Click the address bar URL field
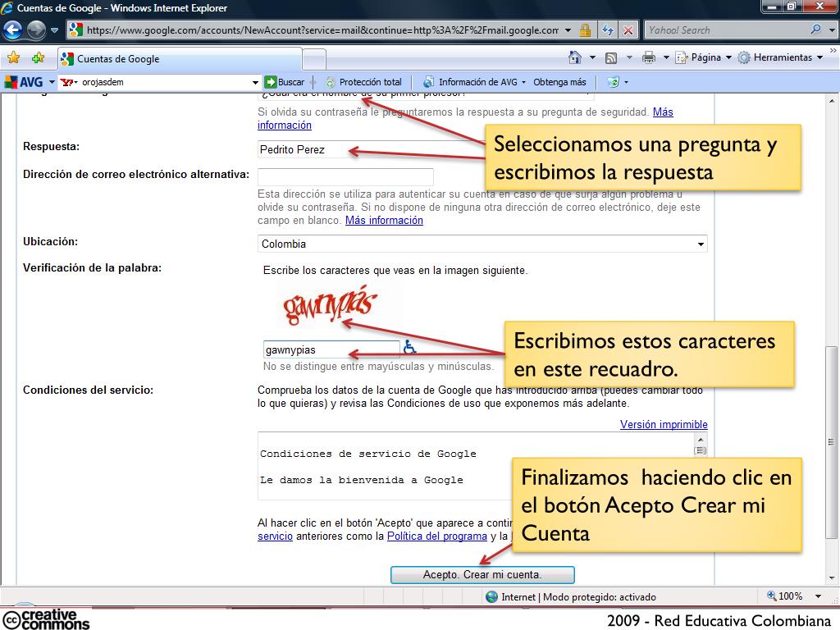Image resolution: width=840 pixels, height=630 pixels. [x=322, y=30]
